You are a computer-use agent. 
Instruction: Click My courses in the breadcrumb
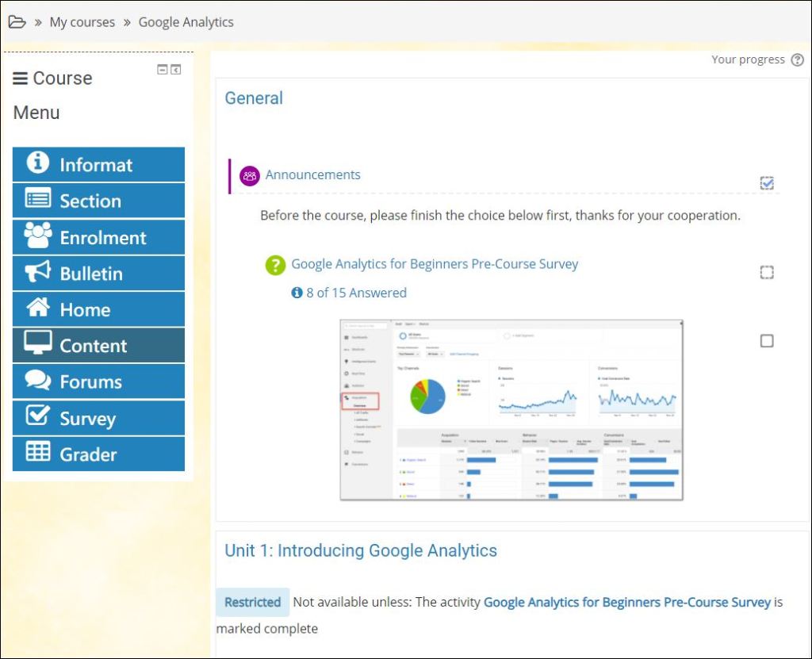[82, 22]
